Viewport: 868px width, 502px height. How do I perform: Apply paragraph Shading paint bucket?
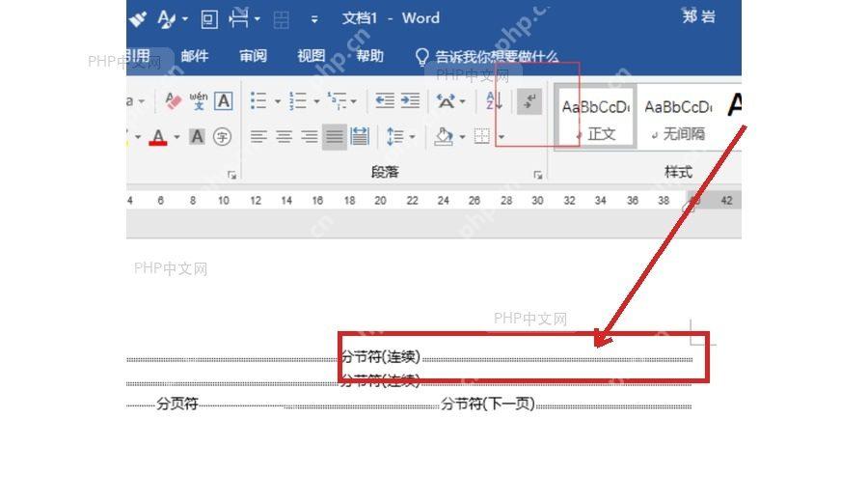pyautogui.click(x=444, y=136)
